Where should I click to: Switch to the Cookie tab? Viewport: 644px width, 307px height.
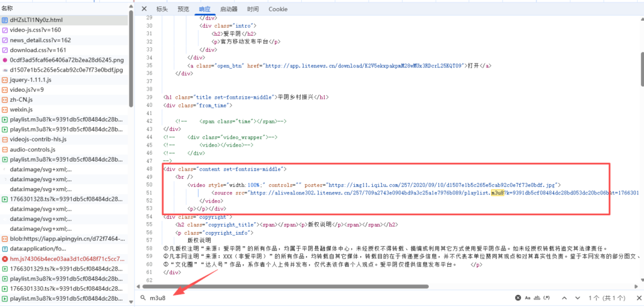point(278,9)
